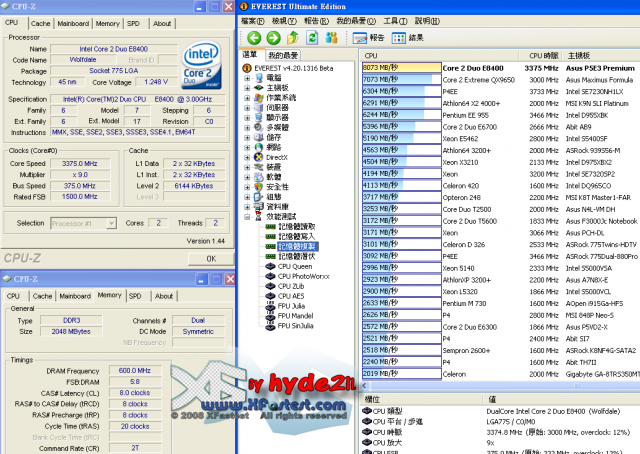Expand the 主機板 motherboard tree node
640x454 pixels.
[x=247, y=88]
